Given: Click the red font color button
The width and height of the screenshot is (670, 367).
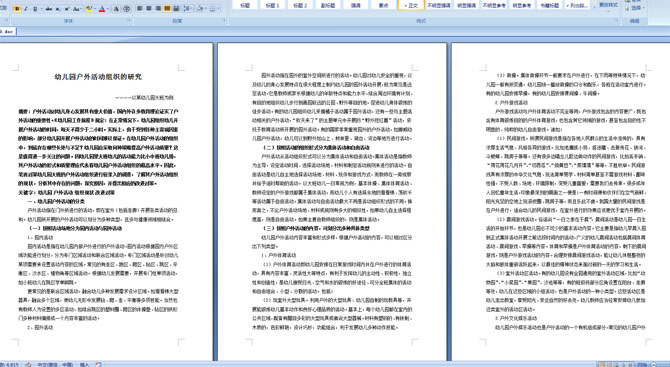Looking at the screenshot, I should pos(102,9).
